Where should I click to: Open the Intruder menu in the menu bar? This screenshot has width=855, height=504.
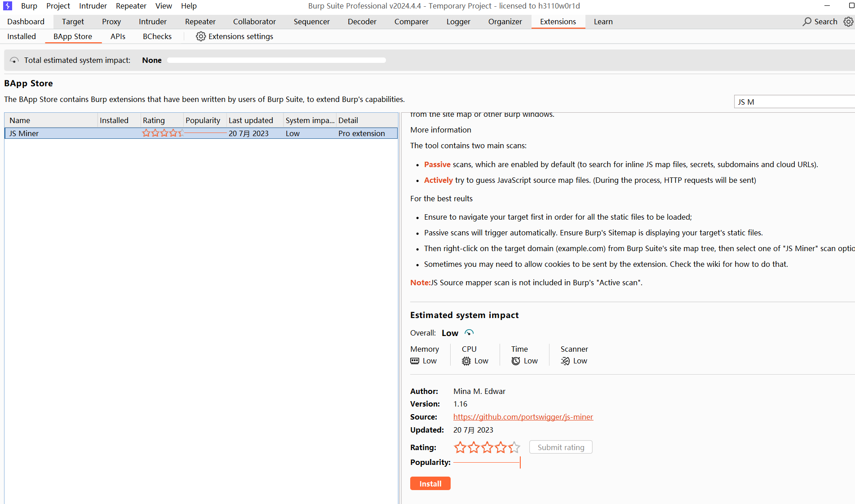[x=93, y=6]
